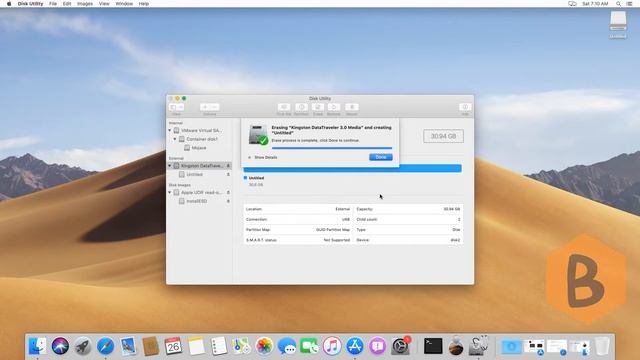Open the Help menu
The height and width of the screenshot is (360, 640).
pos(144,4)
